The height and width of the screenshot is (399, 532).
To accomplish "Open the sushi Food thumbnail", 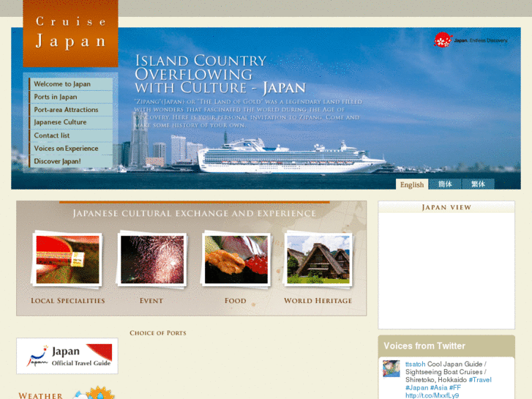I will tap(236, 259).
